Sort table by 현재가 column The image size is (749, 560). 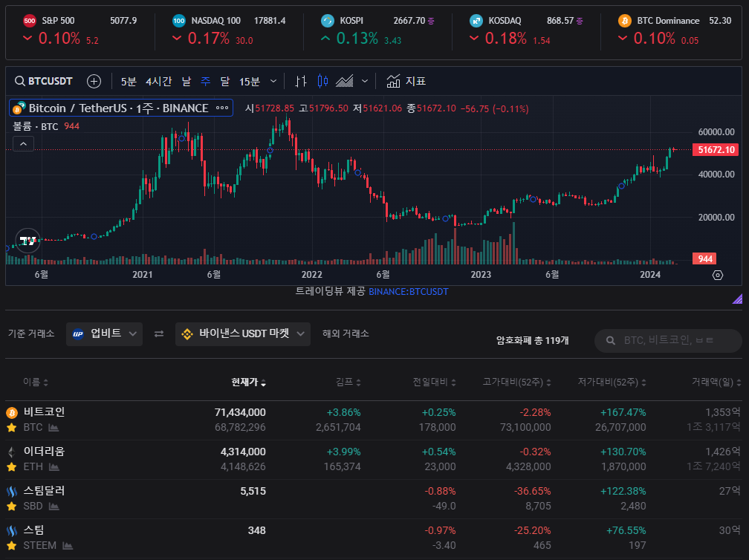pyautogui.click(x=248, y=382)
